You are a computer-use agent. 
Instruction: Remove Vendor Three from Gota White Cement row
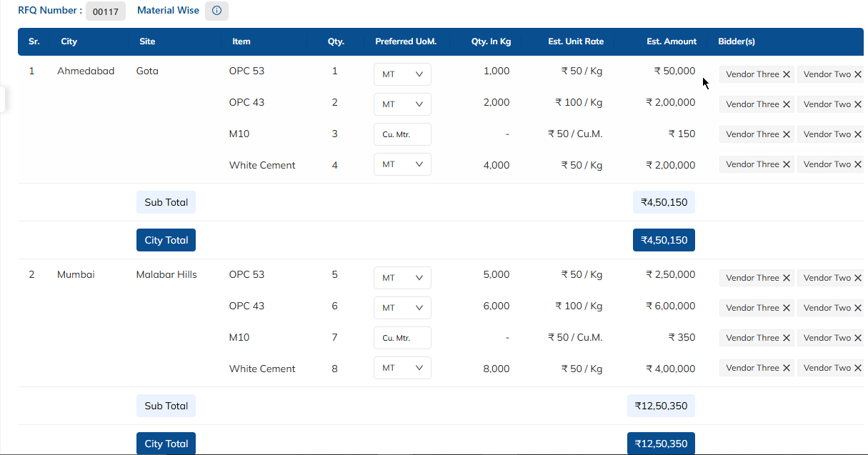pyautogui.click(x=787, y=164)
